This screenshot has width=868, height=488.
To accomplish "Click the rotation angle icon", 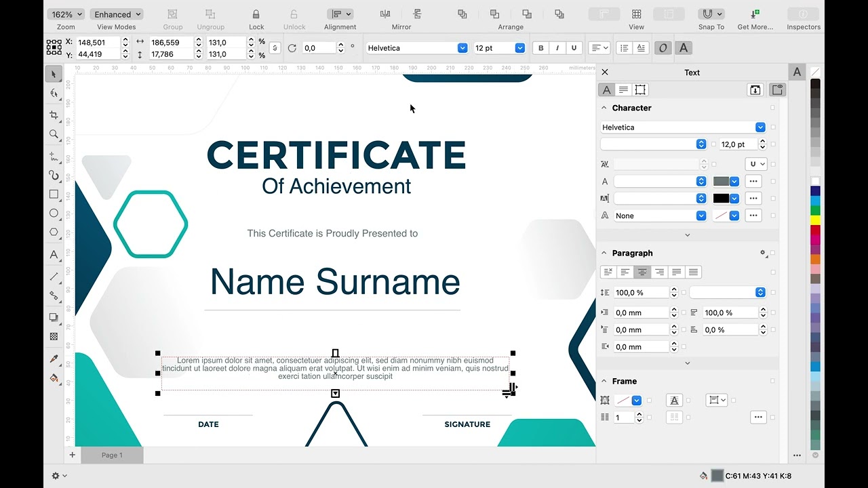I will click(x=292, y=48).
